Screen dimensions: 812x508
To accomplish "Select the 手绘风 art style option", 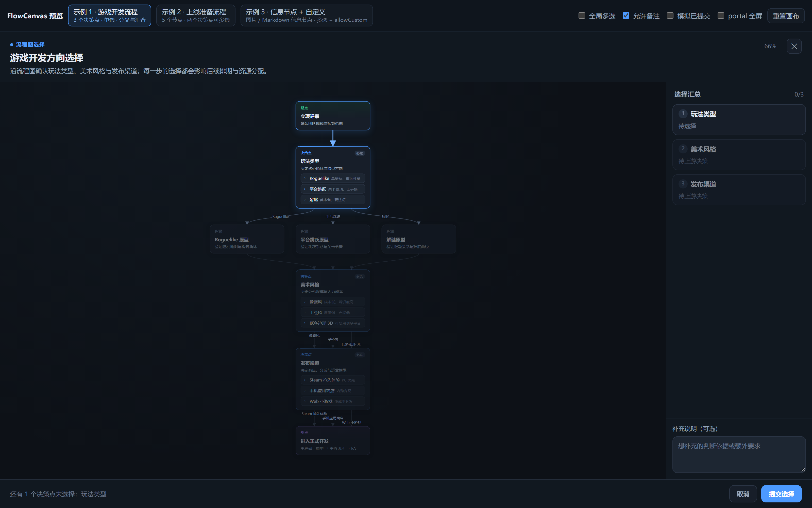I will pos(332,312).
